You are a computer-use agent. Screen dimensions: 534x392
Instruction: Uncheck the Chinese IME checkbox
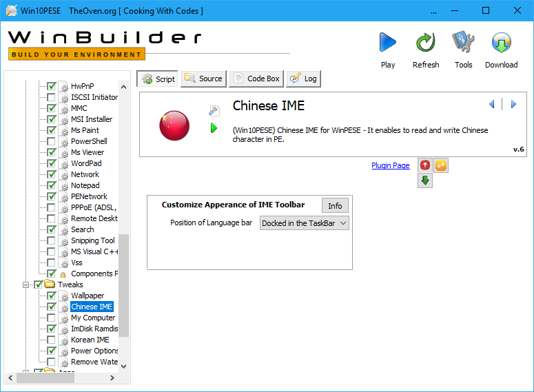51,307
